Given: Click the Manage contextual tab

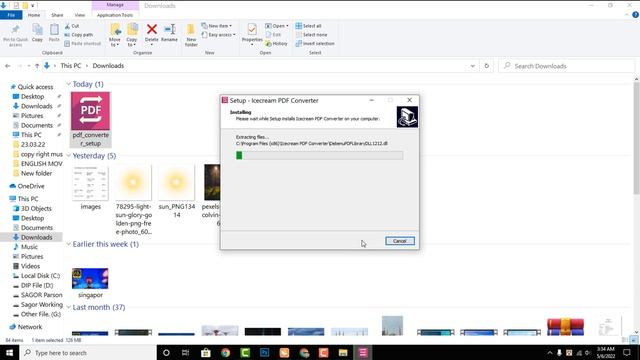Looking at the screenshot, I should pos(115,5).
